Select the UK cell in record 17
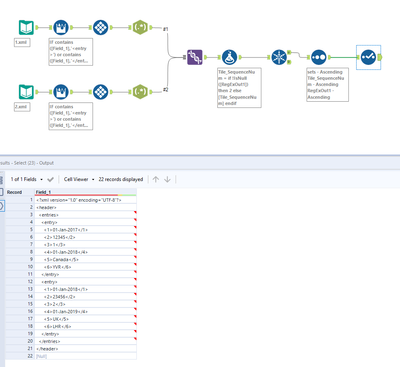 point(86,319)
